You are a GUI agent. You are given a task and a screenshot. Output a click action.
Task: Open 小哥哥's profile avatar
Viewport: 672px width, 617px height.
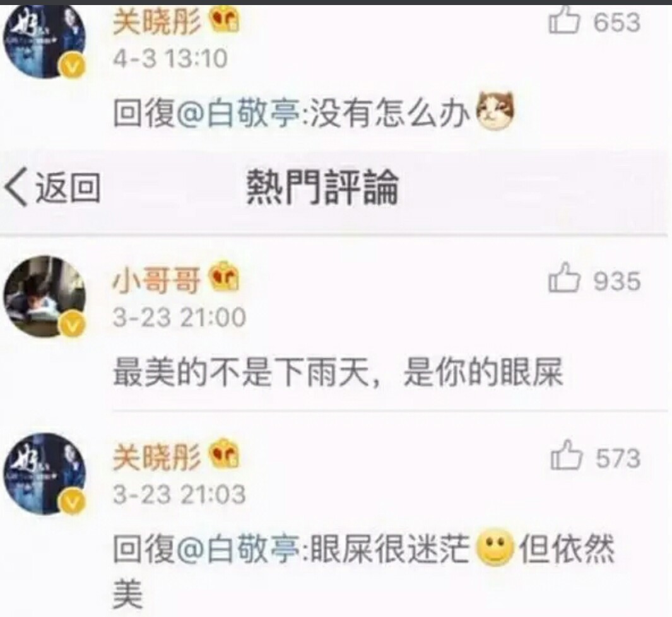coord(45,297)
